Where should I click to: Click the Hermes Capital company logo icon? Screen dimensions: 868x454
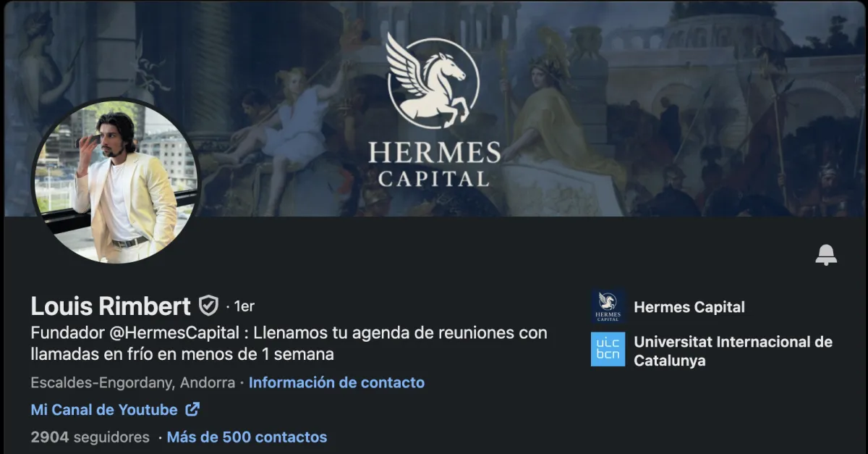click(x=608, y=307)
